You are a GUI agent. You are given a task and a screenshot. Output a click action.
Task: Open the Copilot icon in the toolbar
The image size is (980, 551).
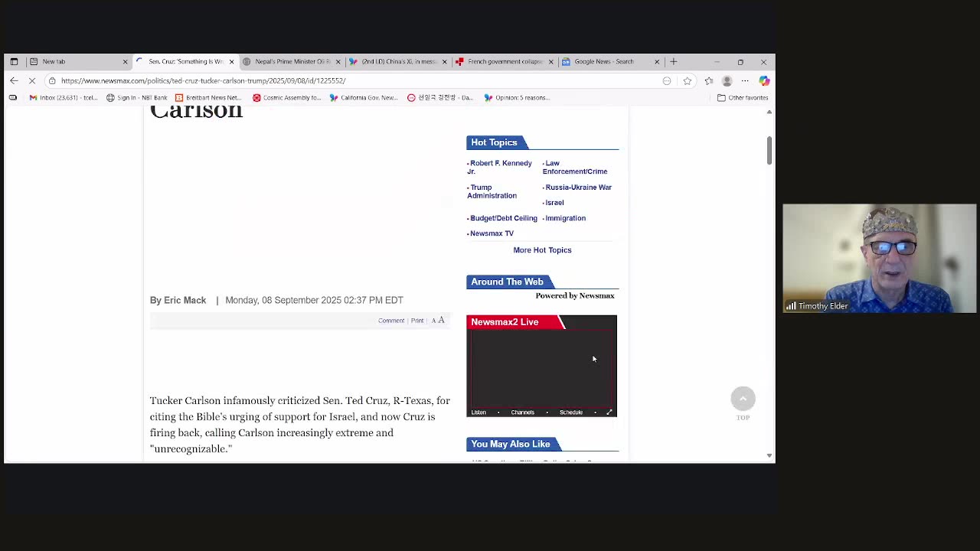pos(764,80)
